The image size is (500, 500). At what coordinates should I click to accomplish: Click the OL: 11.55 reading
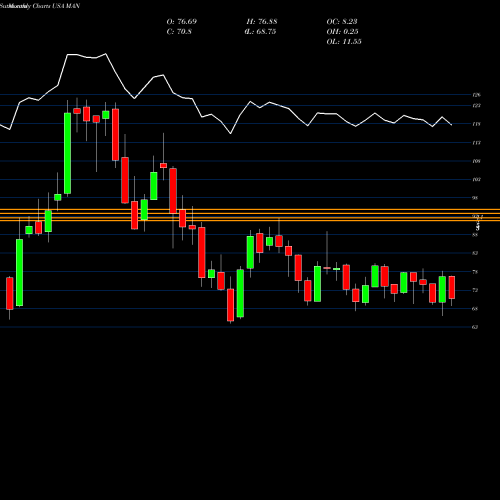click(344, 42)
